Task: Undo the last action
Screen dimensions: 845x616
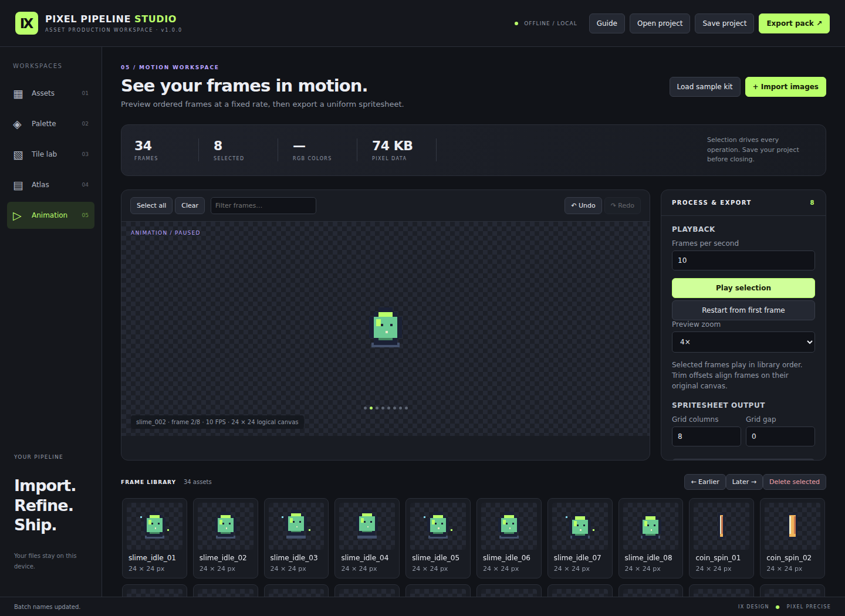Action: 583,205
